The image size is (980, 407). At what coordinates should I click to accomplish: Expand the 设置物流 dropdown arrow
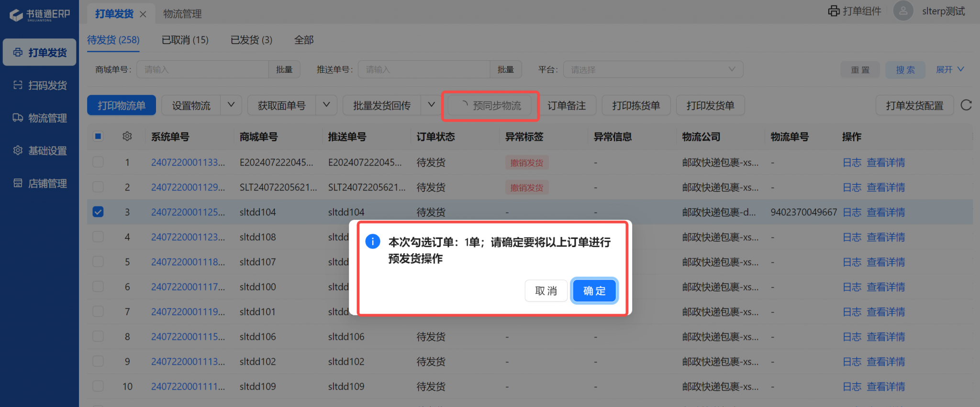pos(231,105)
